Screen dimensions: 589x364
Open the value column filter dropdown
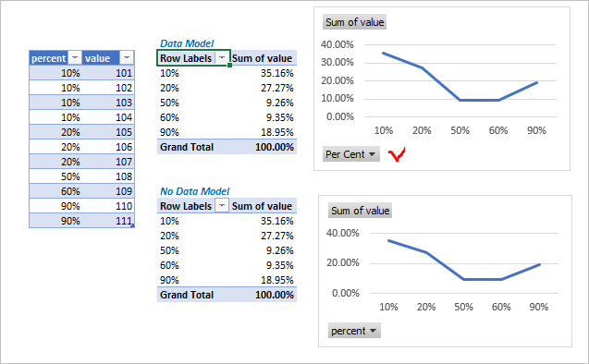tap(127, 58)
